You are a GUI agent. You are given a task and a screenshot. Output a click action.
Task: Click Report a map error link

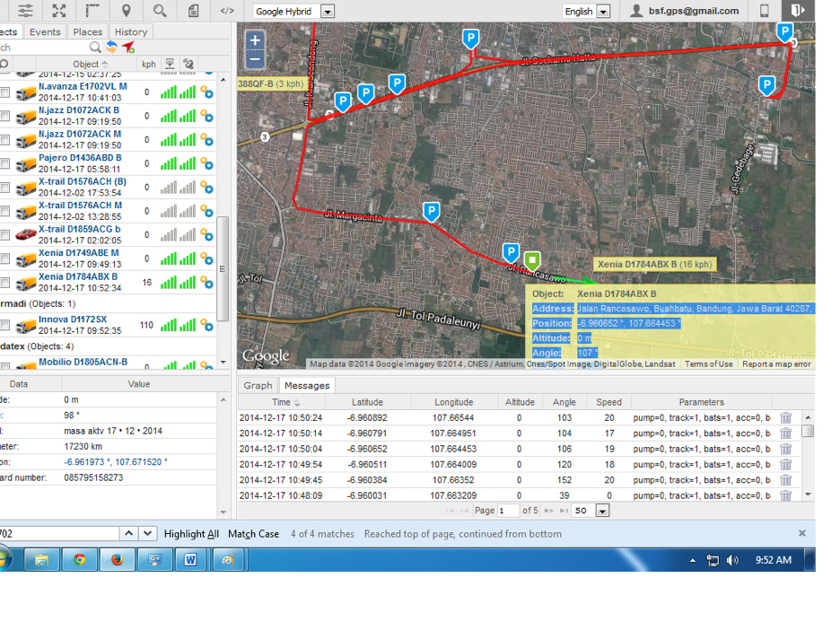(776, 363)
